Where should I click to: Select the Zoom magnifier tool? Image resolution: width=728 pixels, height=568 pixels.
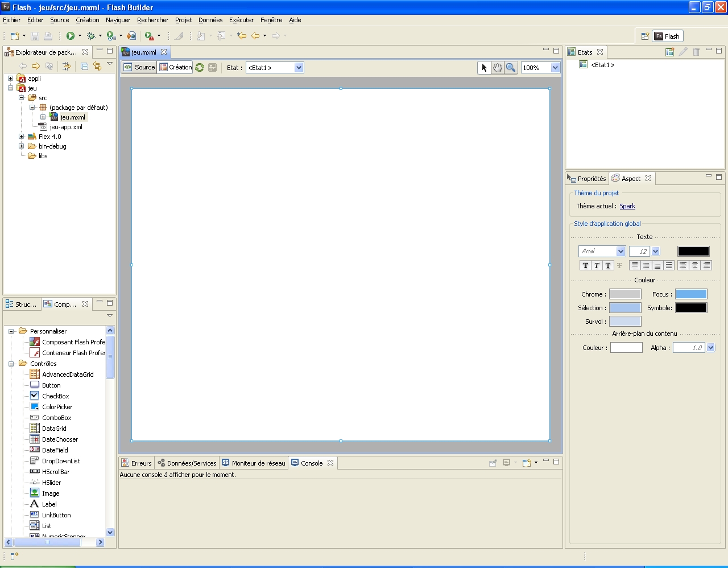[511, 68]
